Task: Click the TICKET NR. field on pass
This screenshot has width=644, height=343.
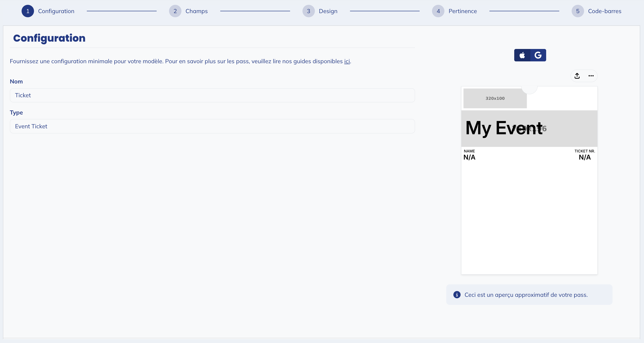Action: [585, 155]
